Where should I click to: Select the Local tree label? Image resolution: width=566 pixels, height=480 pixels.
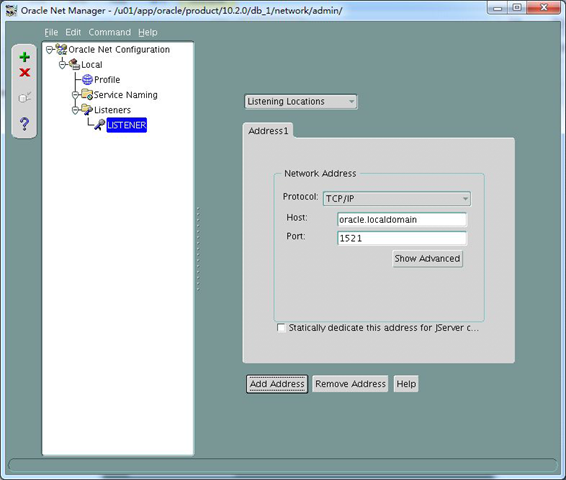click(92, 65)
